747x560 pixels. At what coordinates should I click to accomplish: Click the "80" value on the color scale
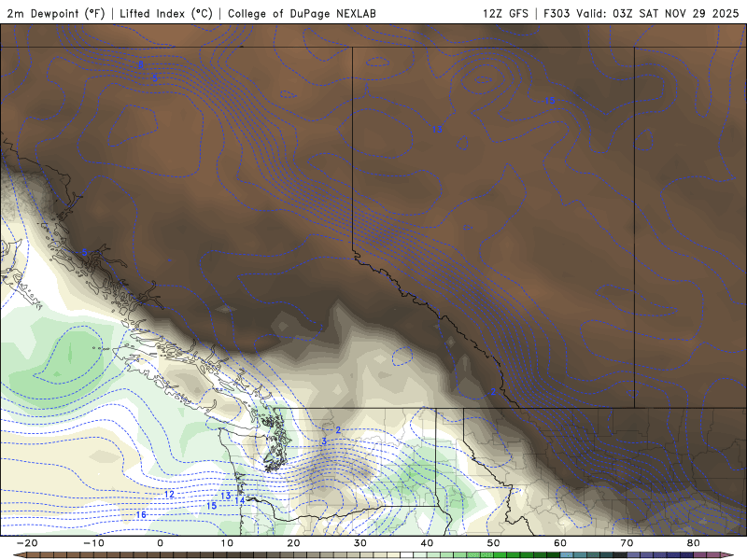click(x=694, y=543)
